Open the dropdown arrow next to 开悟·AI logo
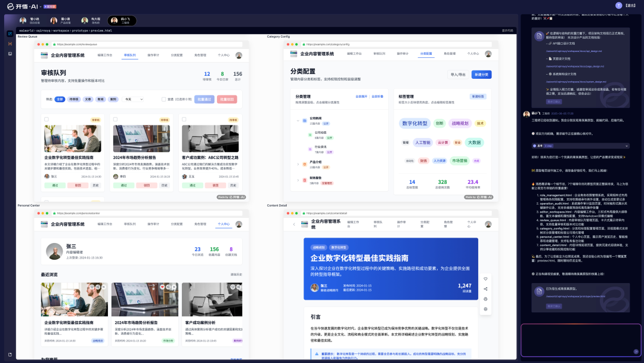 pyautogui.click(x=41, y=7)
